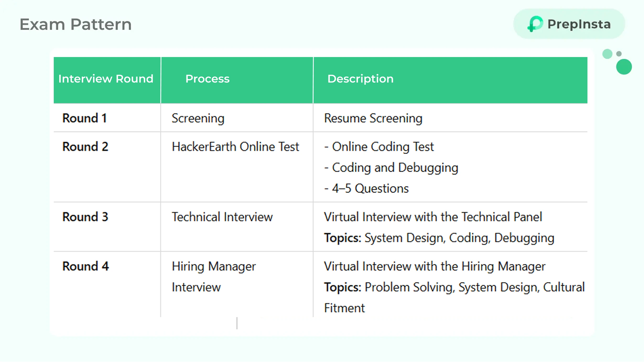The width and height of the screenshot is (644, 362).
Task: Click Virtual Interview with the Hiring Manager
Action: pos(435,267)
